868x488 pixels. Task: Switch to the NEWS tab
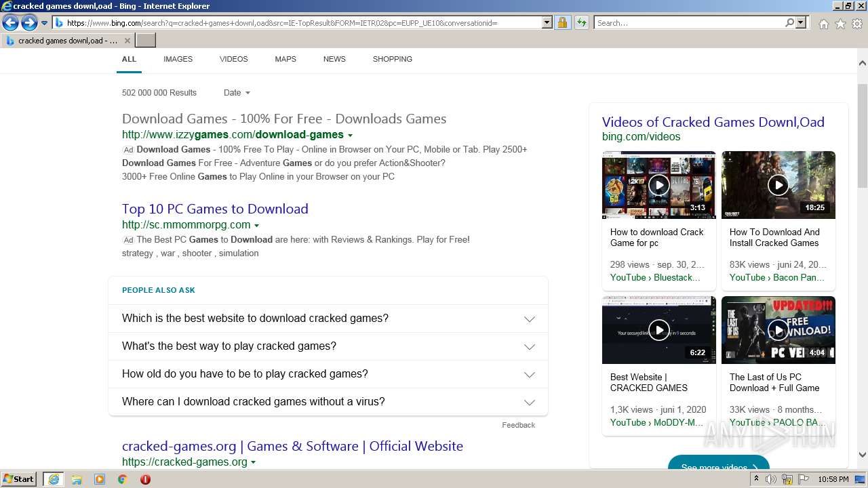coord(334,59)
